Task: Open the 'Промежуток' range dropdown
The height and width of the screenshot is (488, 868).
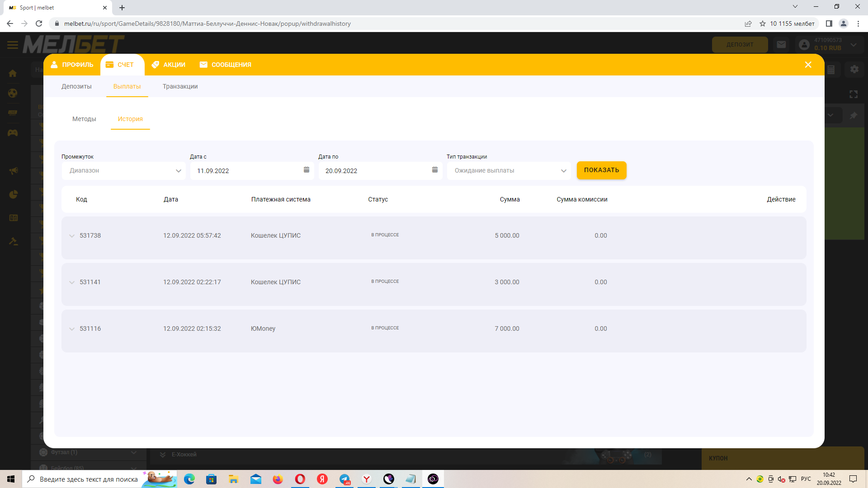Action: 123,171
